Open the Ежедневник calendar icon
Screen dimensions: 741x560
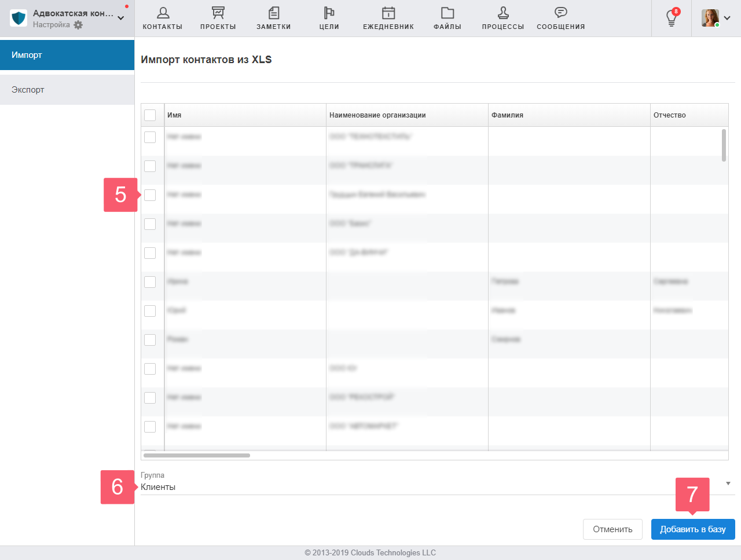[x=388, y=13]
